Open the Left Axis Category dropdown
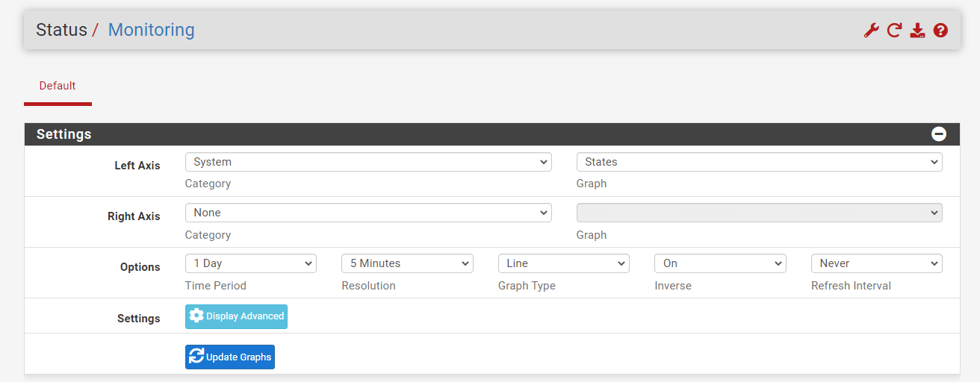 [x=368, y=162]
